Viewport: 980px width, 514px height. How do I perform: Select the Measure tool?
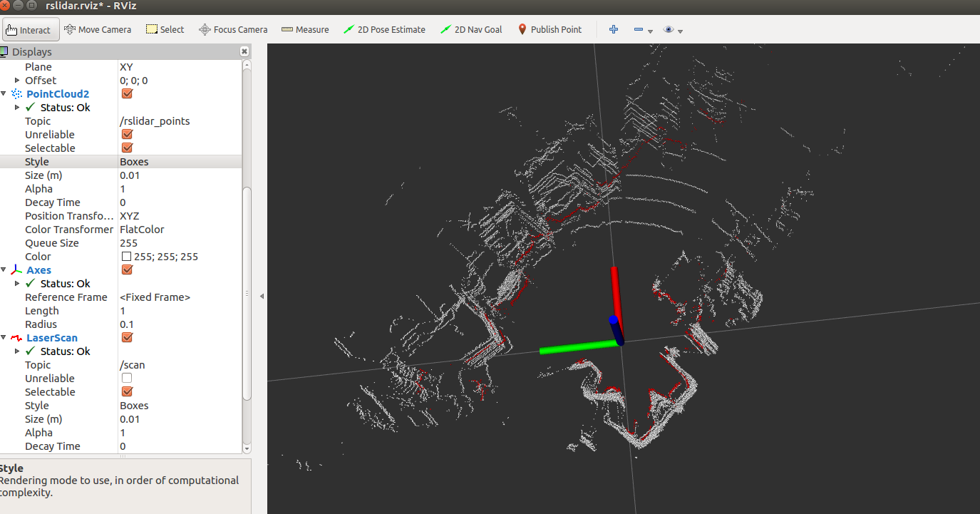305,29
